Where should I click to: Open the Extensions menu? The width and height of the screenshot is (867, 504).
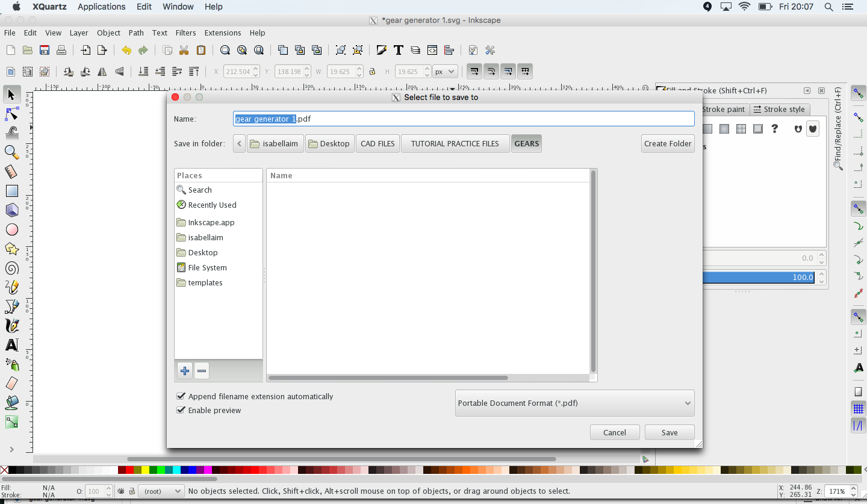click(x=223, y=33)
